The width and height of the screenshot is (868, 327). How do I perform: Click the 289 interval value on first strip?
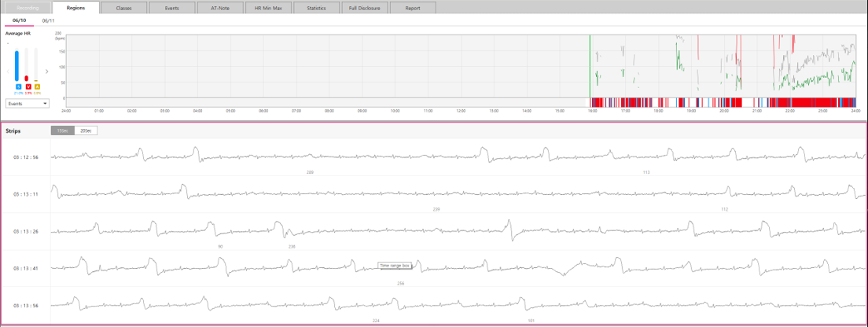pyautogui.click(x=310, y=172)
